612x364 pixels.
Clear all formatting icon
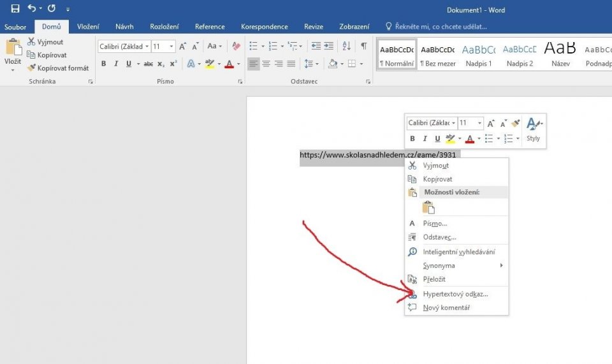coord(236,46)
